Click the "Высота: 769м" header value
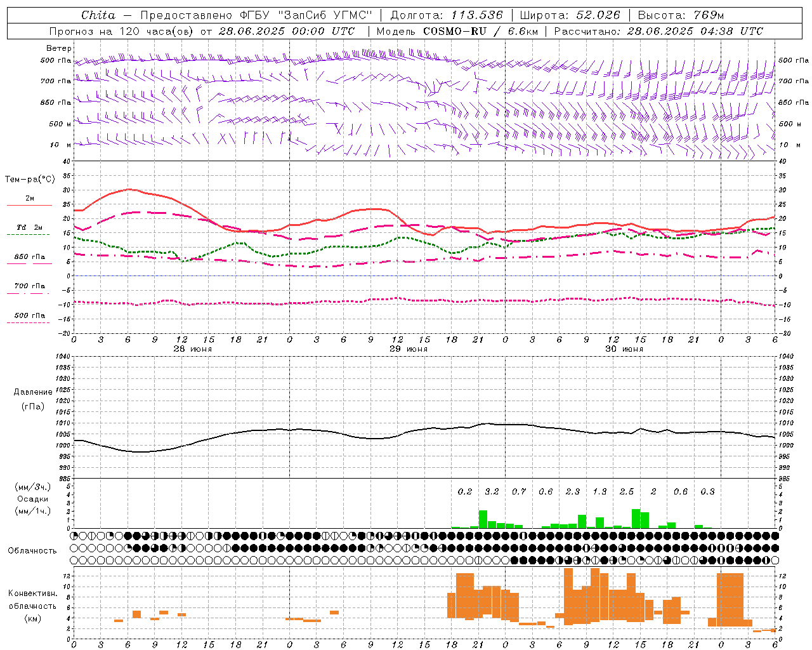 pos(681,15)
